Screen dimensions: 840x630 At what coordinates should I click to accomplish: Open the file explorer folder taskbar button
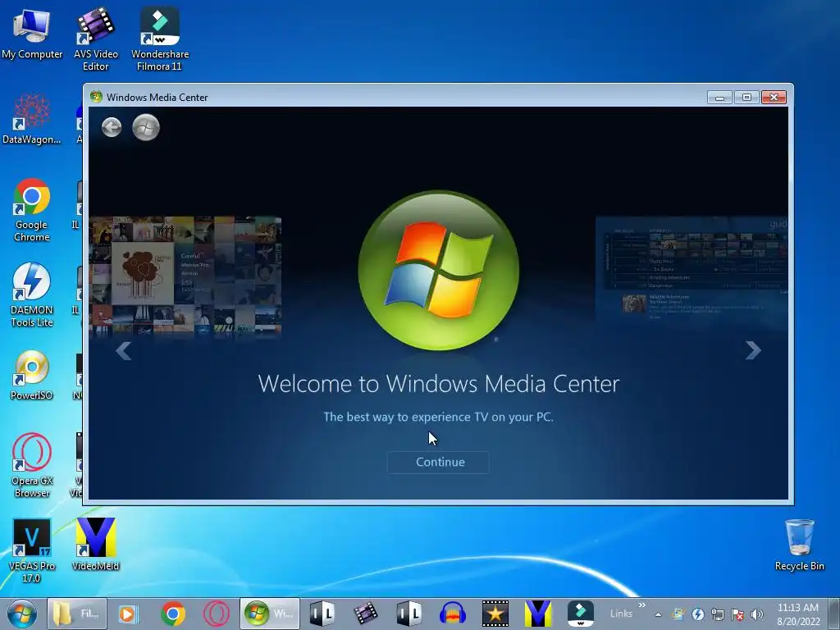tap(76, 614)
